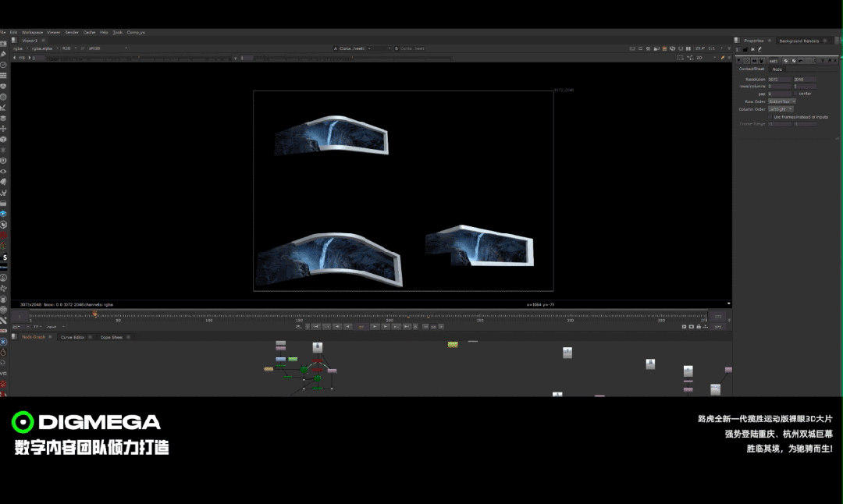Select the Node tab in Properties
The image size is (843, 504).
777,69
